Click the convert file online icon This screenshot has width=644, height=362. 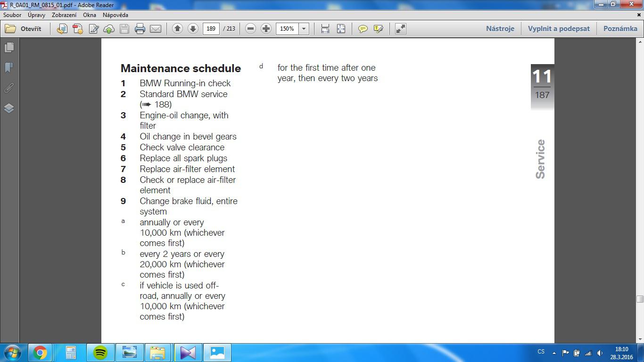point(62,29)
